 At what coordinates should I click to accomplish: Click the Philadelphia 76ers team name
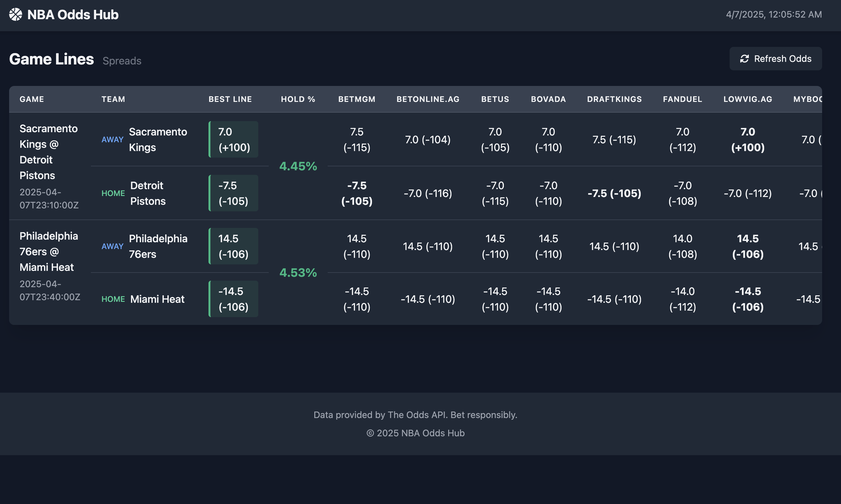click(x=158, y=246)
